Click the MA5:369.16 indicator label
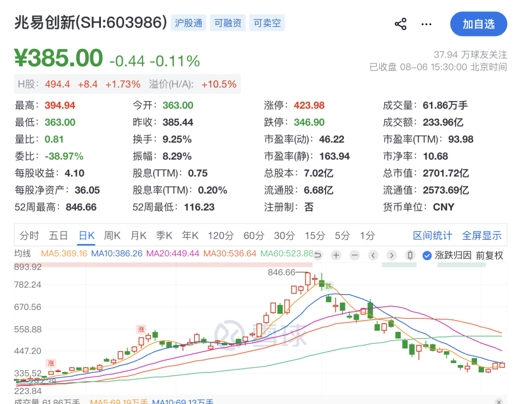Screen dimensions: 532x404 64,253
